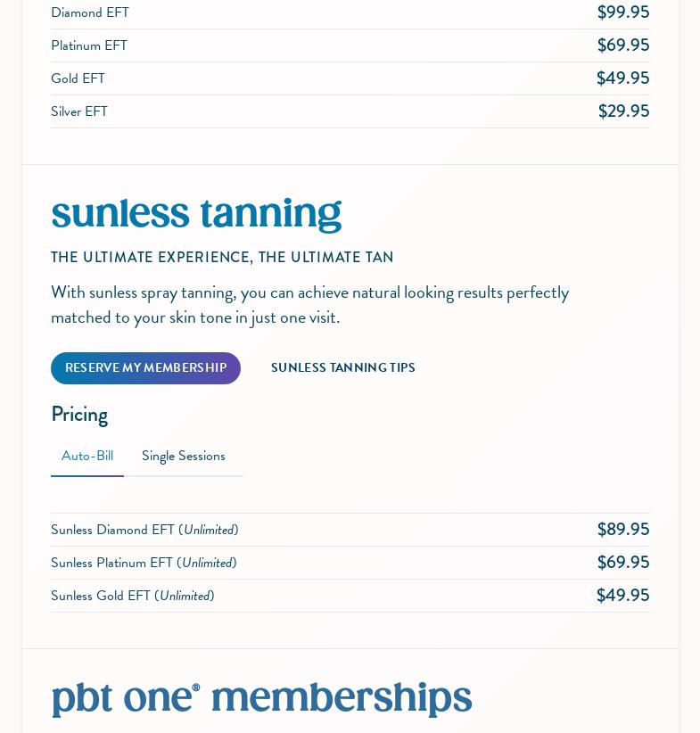Select the Single Sessions tab

pyautogui.click(x=184, y=457)
